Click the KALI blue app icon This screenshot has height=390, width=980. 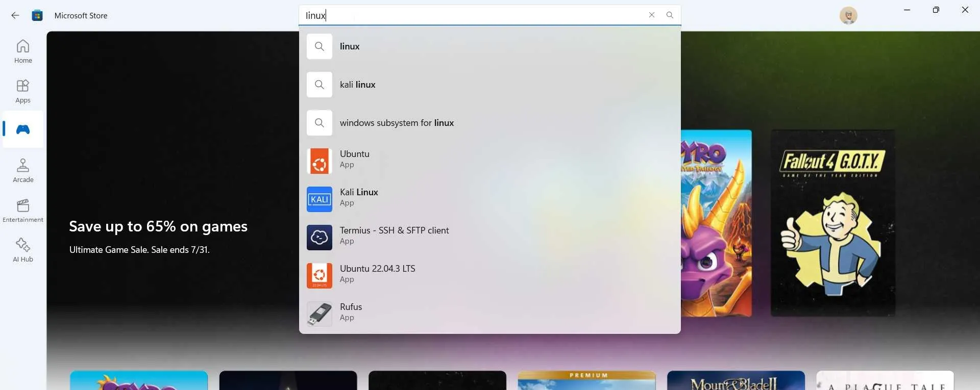[320, 199]
